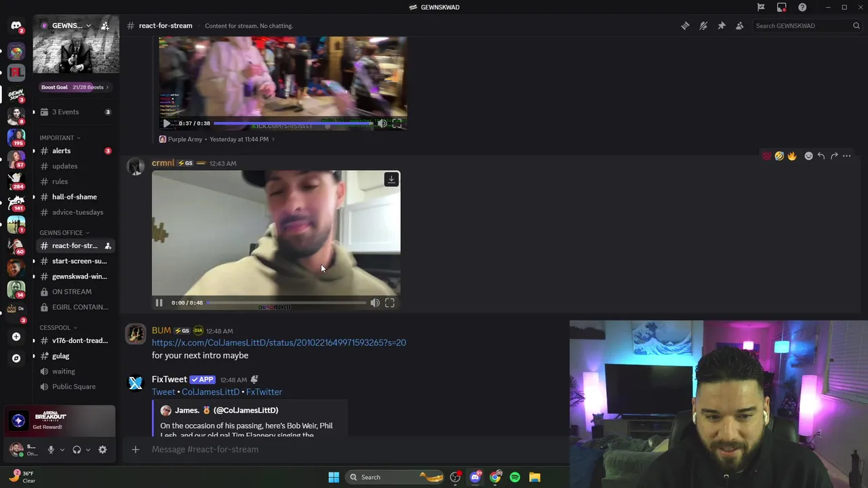The image size is (868, 488).
Task: Open ColJamesLittD link in FixTweet message
Action: [x=210, y=392]
